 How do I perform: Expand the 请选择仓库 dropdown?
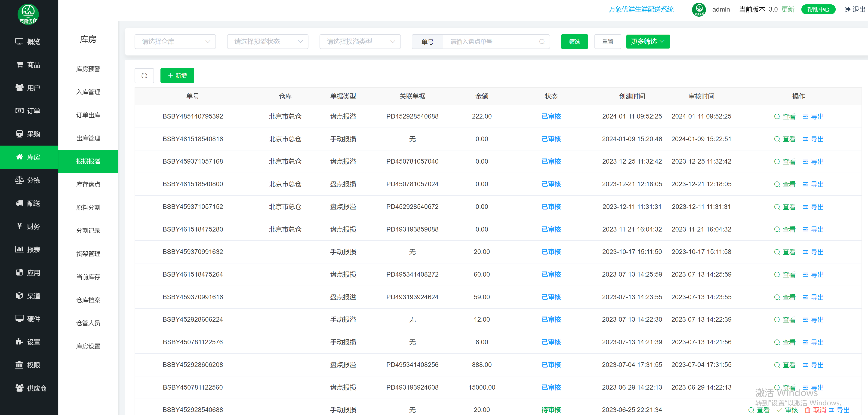(x=175, y=42)
